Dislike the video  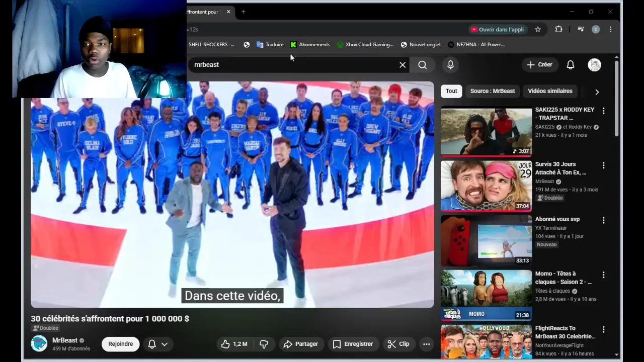[x=264, y=344]
